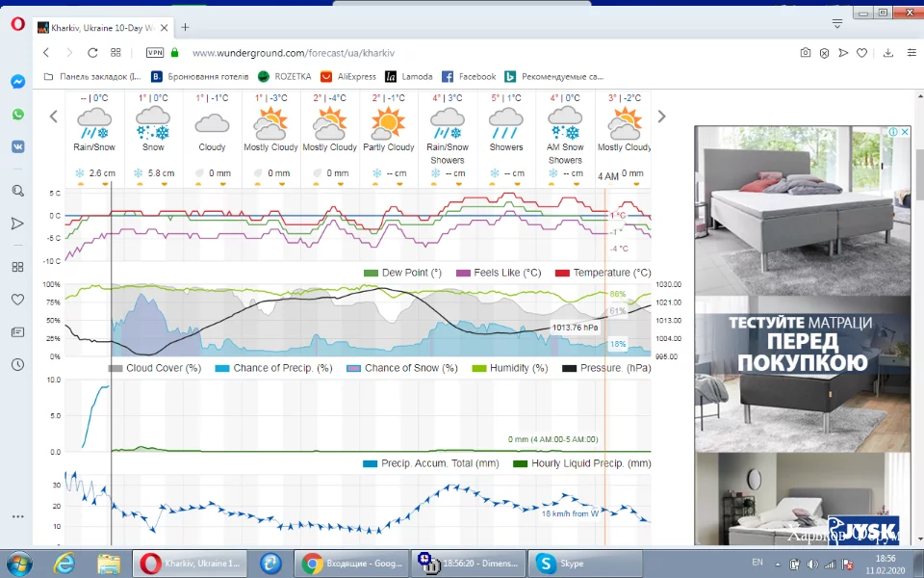924x578 pixels.
Task: Go back with the left forecast chevron
Action: click(53, 116)
